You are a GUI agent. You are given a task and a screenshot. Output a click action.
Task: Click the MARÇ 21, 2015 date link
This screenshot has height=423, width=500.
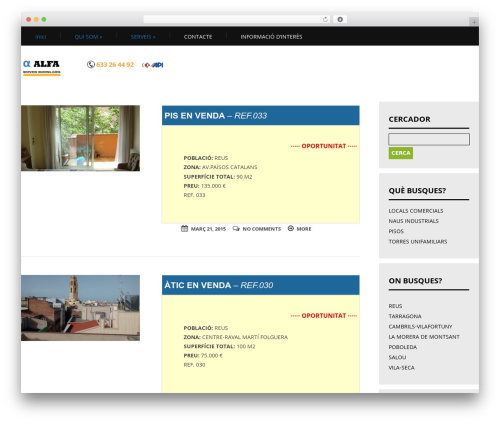(x=208, y=229)
